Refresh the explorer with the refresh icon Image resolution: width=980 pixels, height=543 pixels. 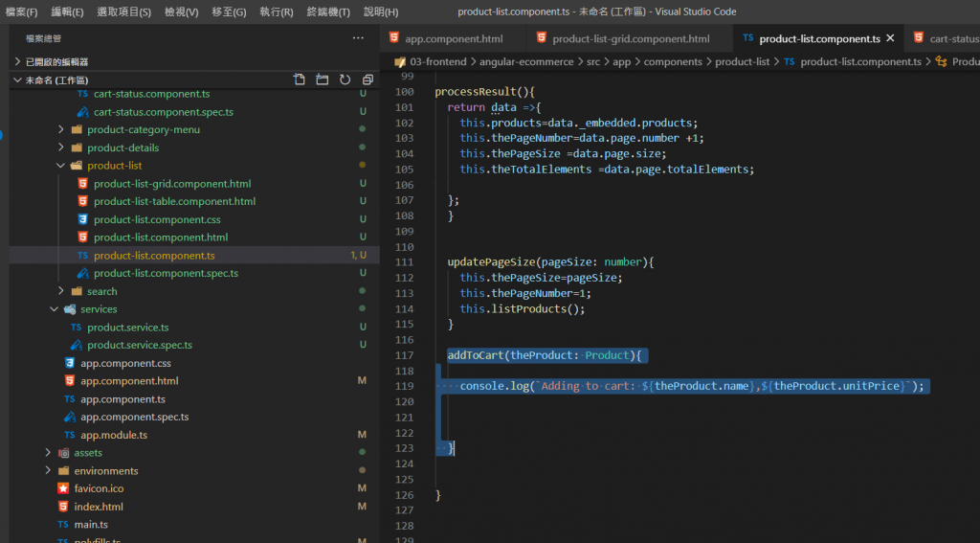point(345,79)
